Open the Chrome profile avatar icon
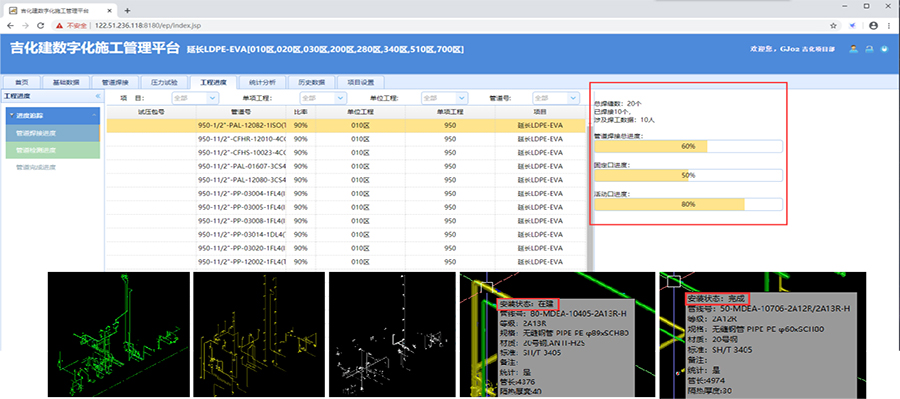 click(874, 26)
